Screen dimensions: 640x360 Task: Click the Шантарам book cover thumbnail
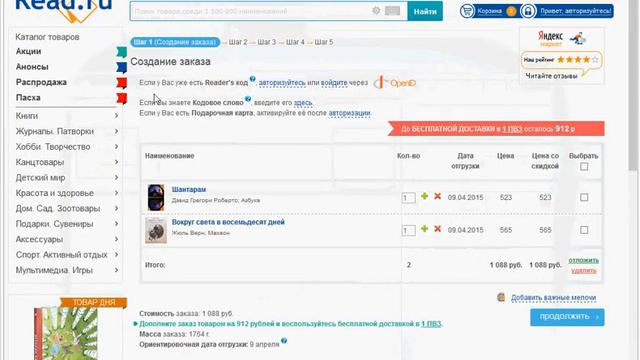(x=156, y=198)
